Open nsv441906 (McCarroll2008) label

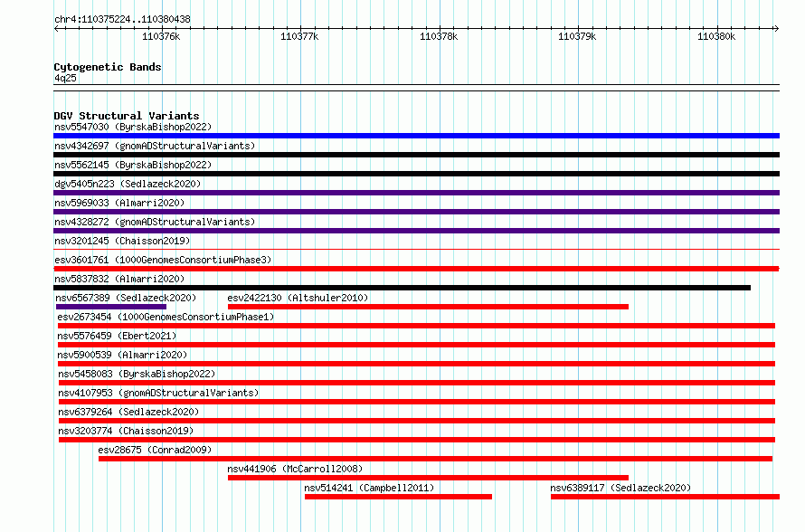click(x=295, y=469)
